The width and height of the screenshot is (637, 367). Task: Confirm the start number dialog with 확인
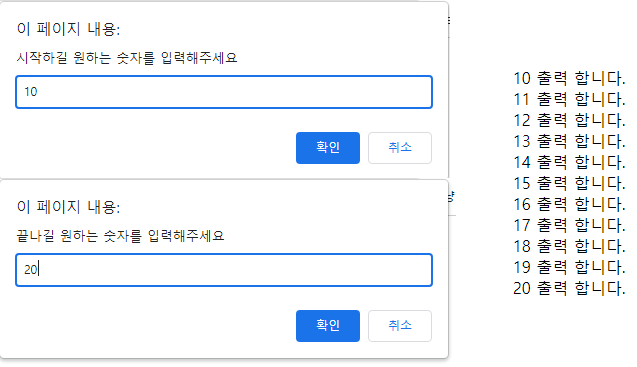point(328,148)
